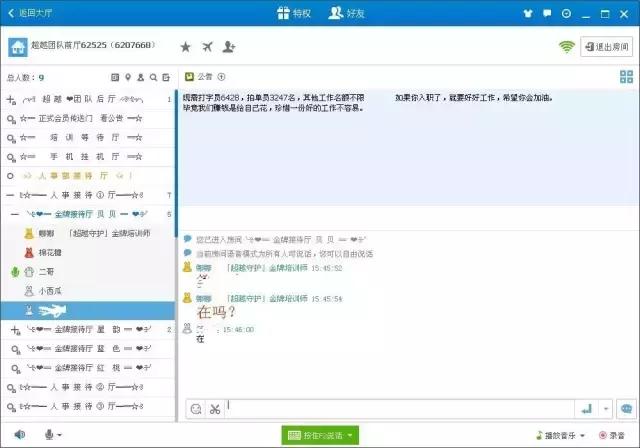Click the scissors screenshot icon
Screen dimensions: 640x448
point(215,409)
